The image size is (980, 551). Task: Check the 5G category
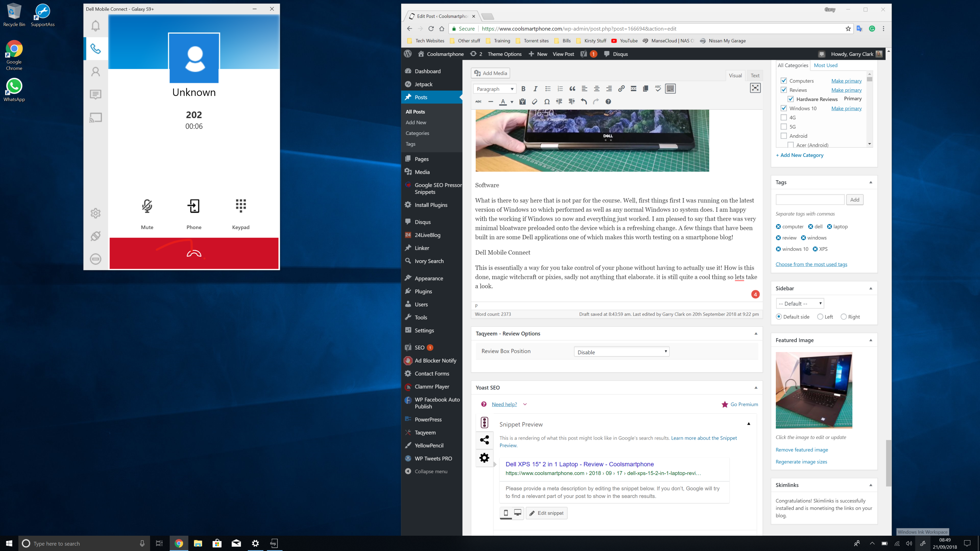coord(784,127)
